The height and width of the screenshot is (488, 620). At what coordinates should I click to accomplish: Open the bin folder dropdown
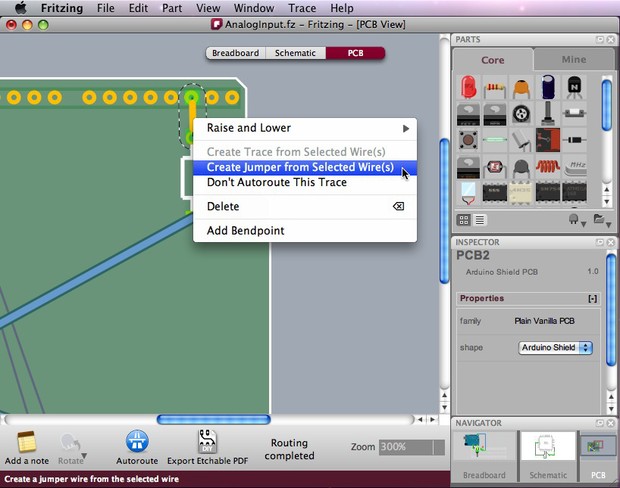pos(602,220)
